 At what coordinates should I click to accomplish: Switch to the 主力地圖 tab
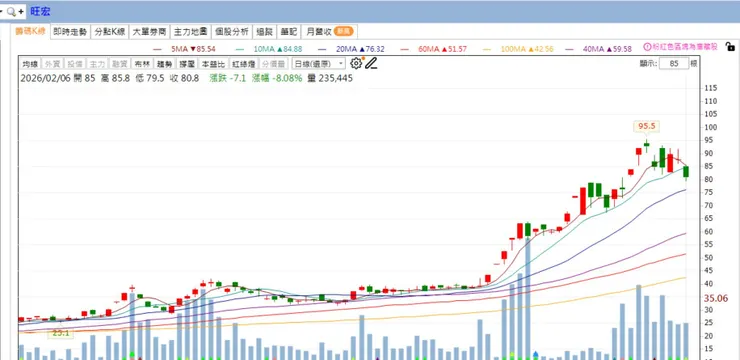(191, 32)
